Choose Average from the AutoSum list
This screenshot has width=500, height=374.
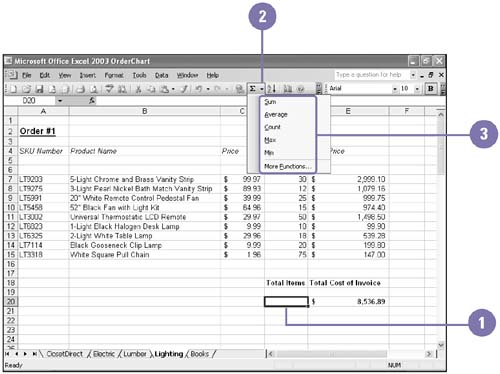pyautogui.click(x=288, y=115)
